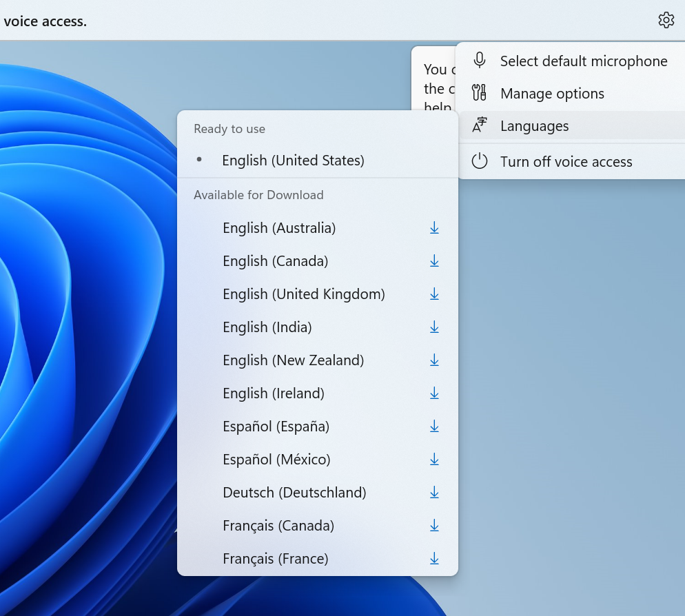This screenshot has height=616, width=685.
Task: Pick English (New Zealand) language label
Action: point(293,360)
